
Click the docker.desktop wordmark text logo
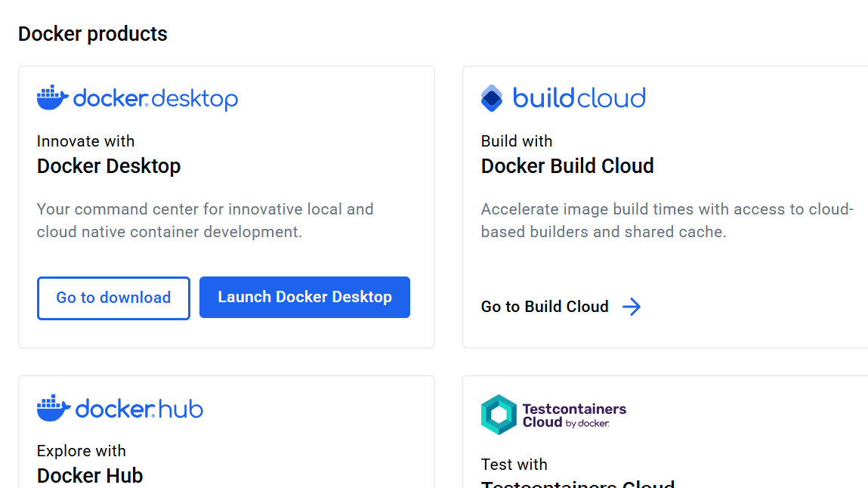(x=156, y=99)
